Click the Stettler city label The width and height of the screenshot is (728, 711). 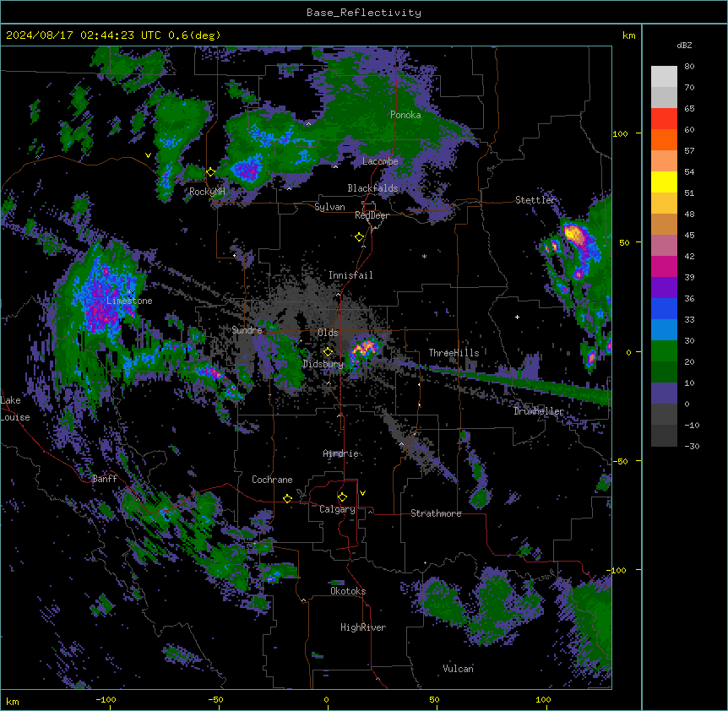tap(535, 200)
